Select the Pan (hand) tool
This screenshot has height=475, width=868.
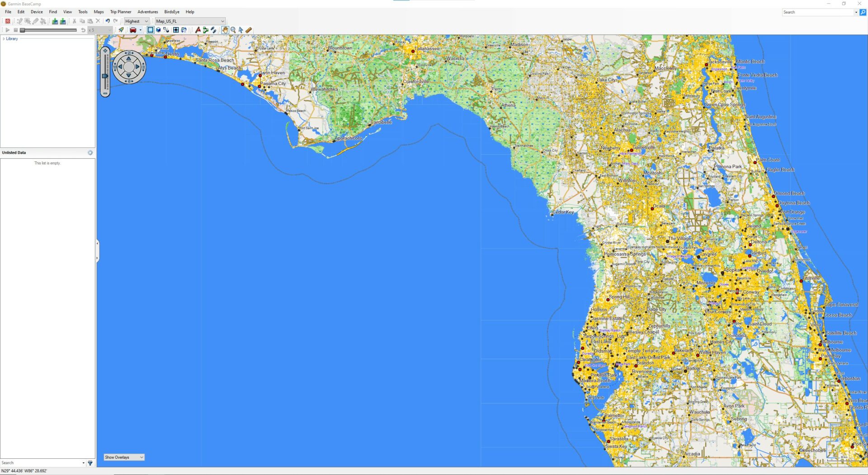click(225, 30)
